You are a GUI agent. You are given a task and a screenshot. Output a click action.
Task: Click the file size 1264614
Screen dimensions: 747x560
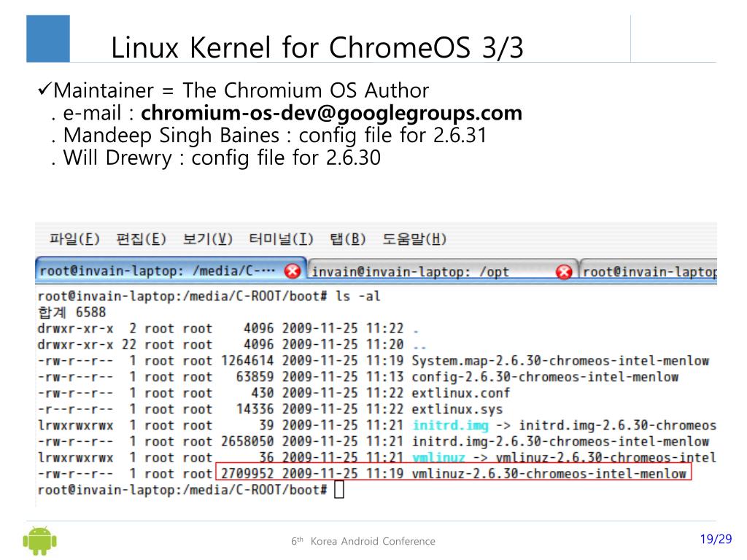click(247, 361)
